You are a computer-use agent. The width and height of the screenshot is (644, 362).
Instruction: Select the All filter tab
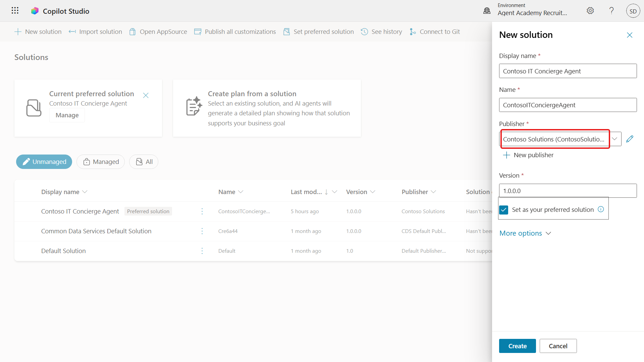144,162
